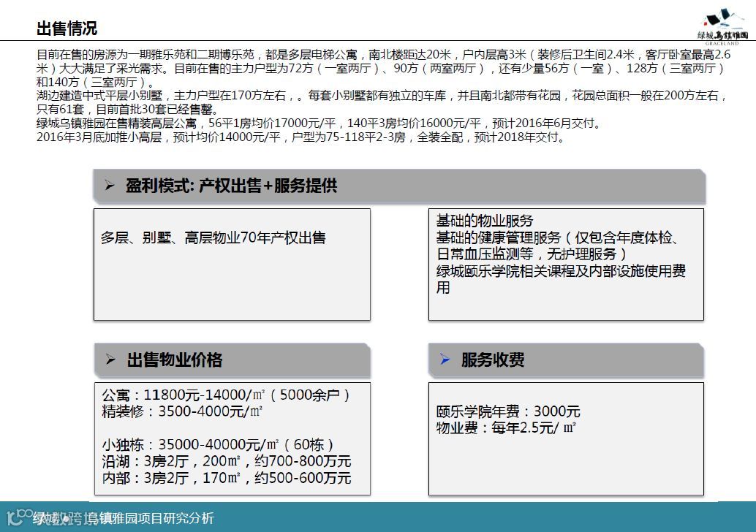756x532 pixels.
Task: Click the paragraph line starting 目前在售的房源为一期雅乐苑
Action: click(384, 55)
